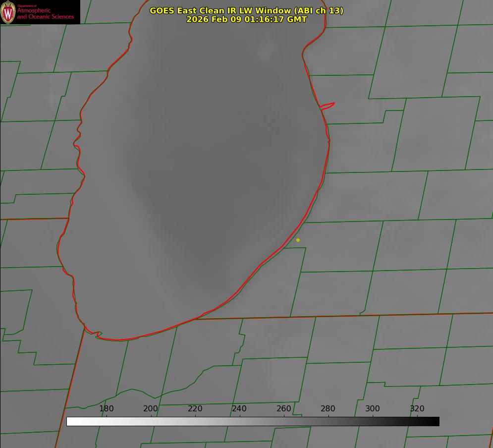Click the GOES East Clean IR title

(x=246, y=10)
